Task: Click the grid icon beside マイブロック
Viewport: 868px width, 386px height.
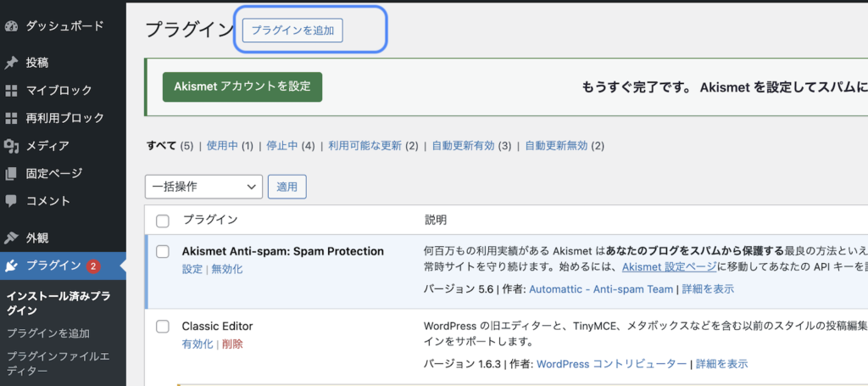Action: point(11,90)
